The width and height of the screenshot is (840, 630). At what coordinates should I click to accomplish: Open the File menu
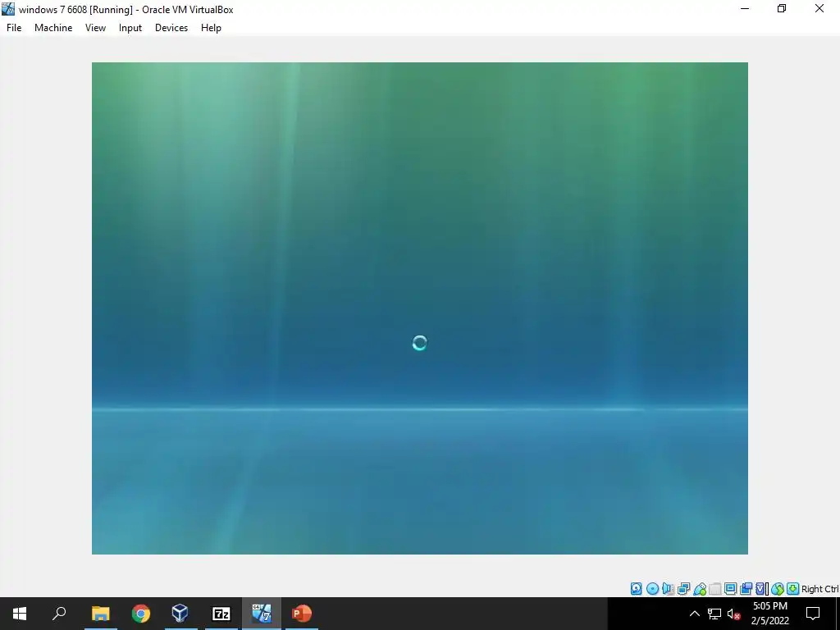[x=14, y=28]
